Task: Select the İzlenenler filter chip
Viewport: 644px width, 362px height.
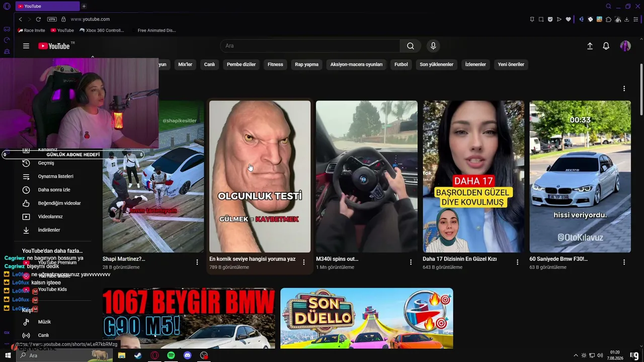Action: click(475, 64)
